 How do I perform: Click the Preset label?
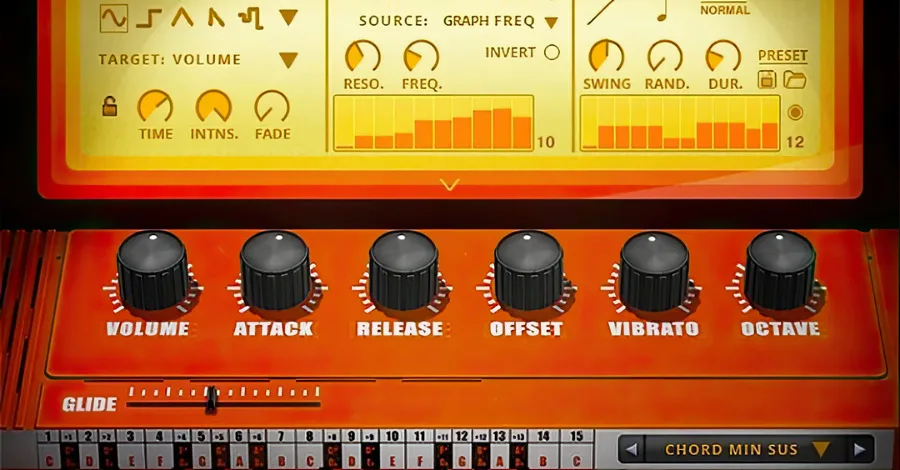(x=783, y=56)
